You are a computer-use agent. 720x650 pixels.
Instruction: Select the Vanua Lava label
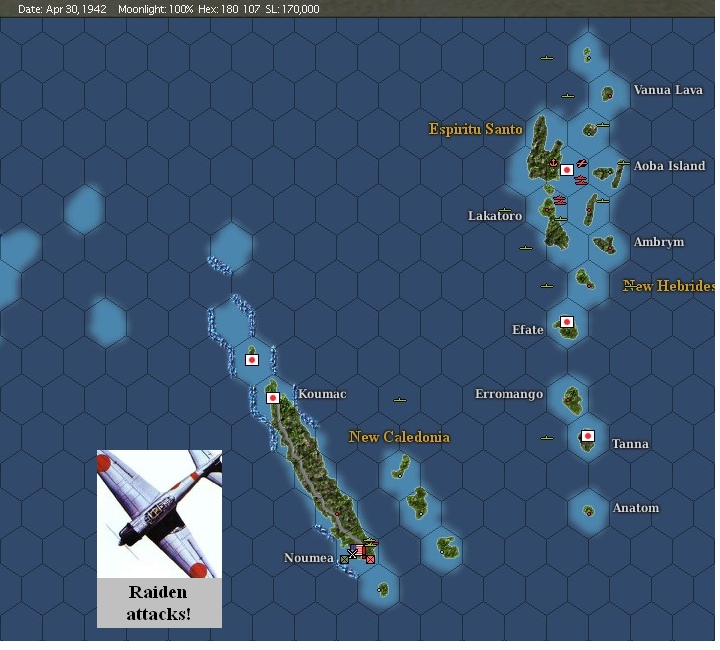668,90
